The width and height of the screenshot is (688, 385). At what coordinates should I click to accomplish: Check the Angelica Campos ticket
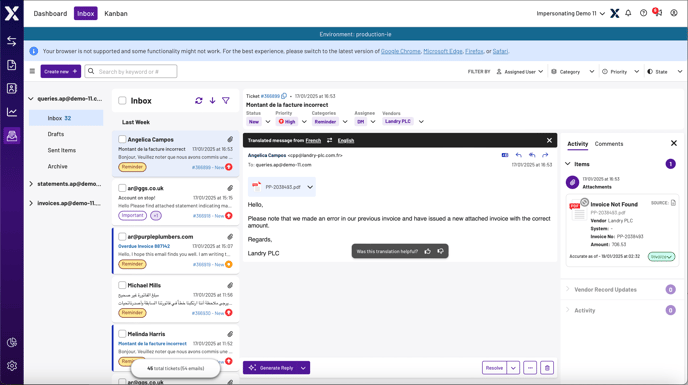(x=122, y=139)
